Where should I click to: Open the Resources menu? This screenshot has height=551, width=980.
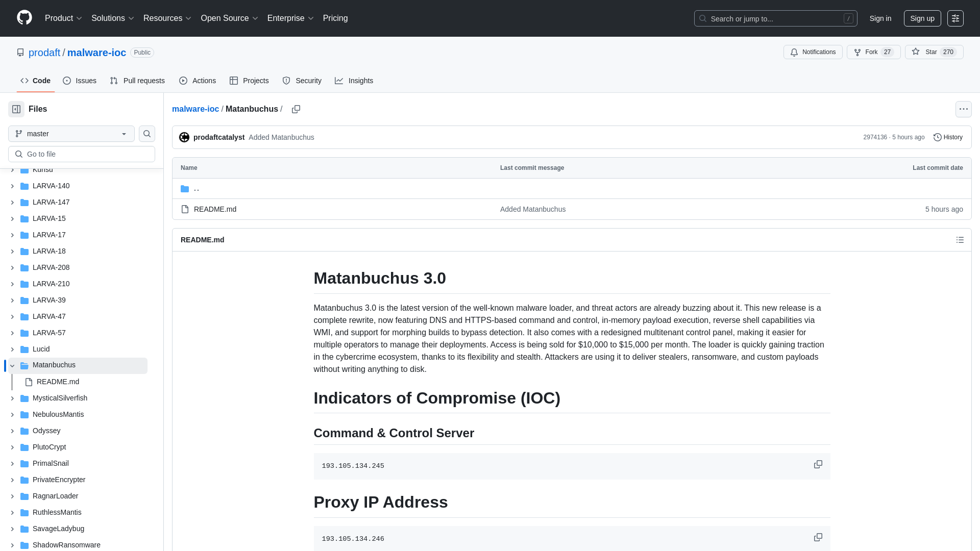[x=167, y=18]
